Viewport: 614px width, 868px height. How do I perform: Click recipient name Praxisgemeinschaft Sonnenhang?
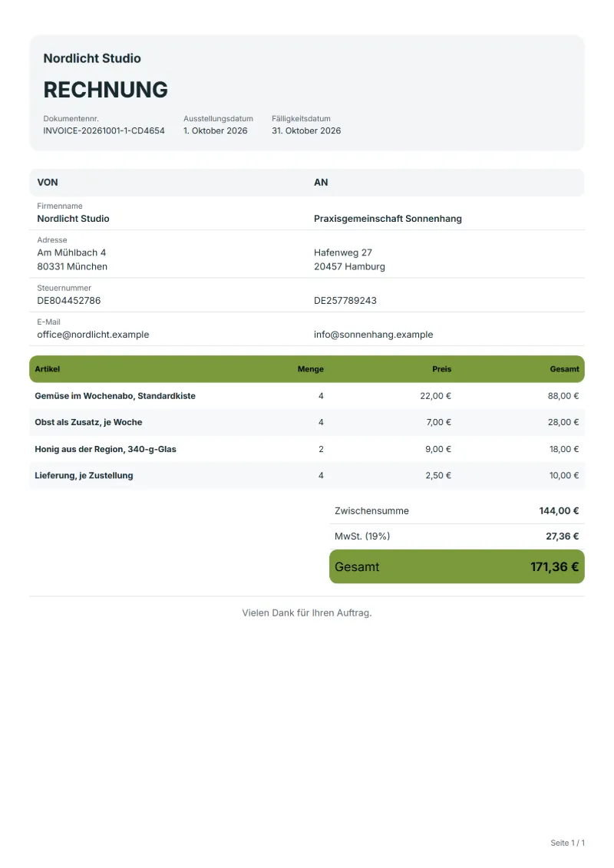(x=388, y=219)
